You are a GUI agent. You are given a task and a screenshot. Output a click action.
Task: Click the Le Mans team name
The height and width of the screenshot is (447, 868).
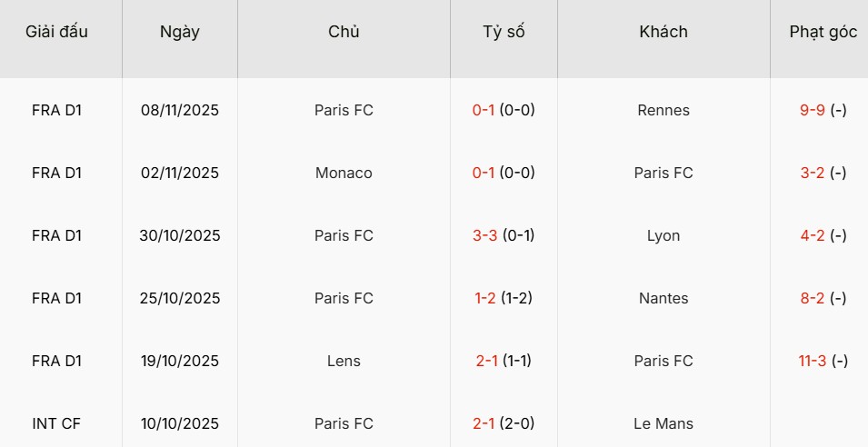coord(663,424)
